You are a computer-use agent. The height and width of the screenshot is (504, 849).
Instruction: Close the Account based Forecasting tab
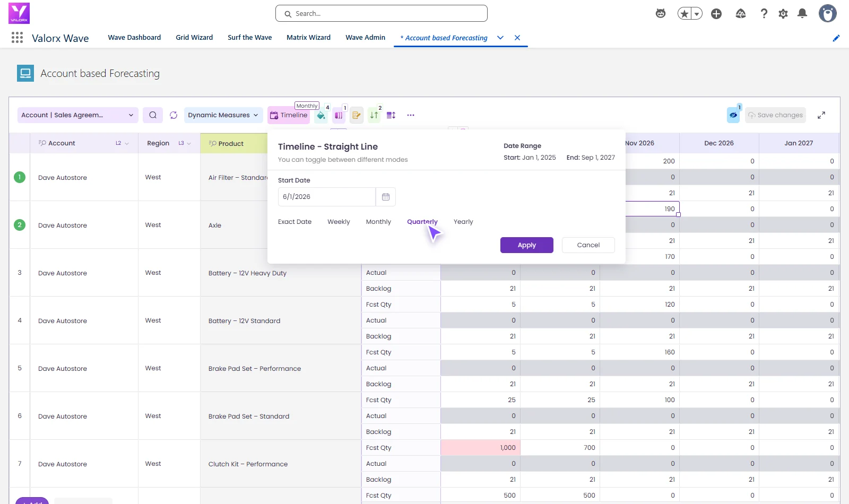point(517,38)
